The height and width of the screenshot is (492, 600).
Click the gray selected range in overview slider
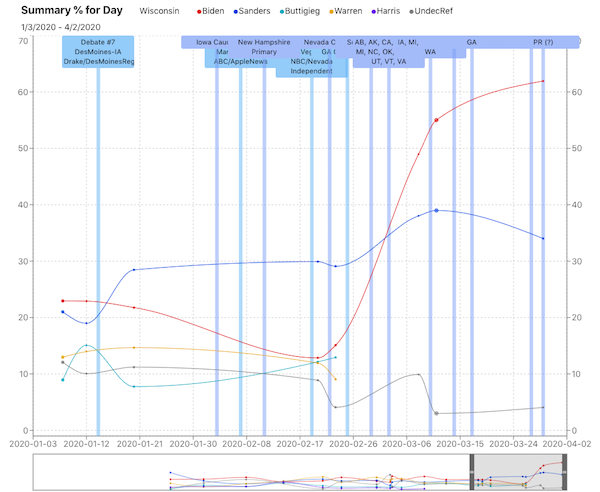coord(516,473)
